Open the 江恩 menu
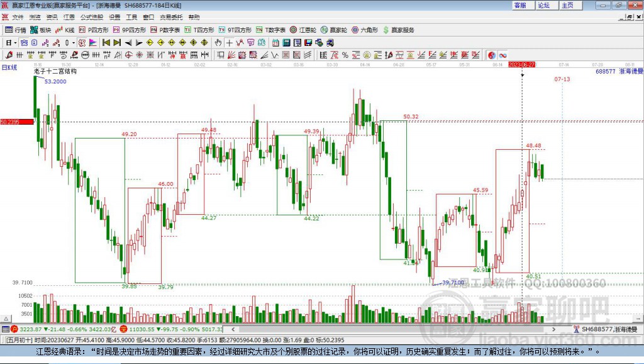The height and width of the screenshot is (364, 644). [69, 17]
